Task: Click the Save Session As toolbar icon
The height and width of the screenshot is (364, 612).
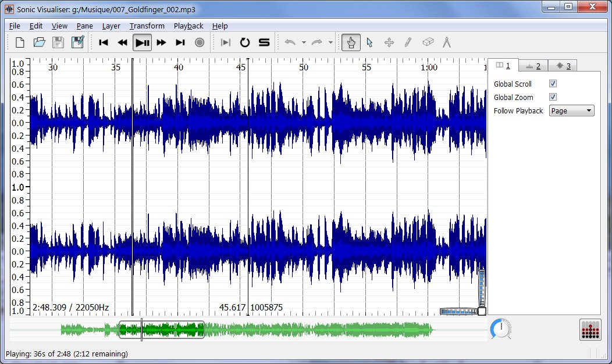Action: tap(77, 42)
